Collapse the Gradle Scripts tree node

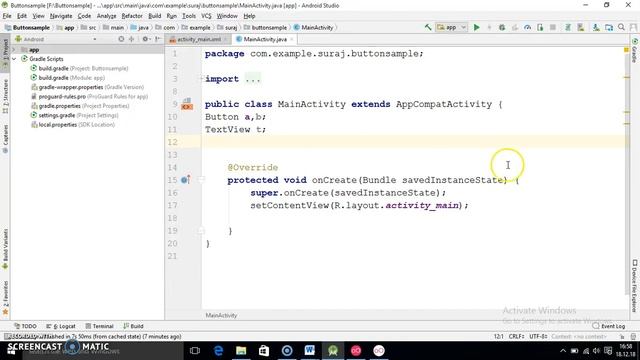15,59
